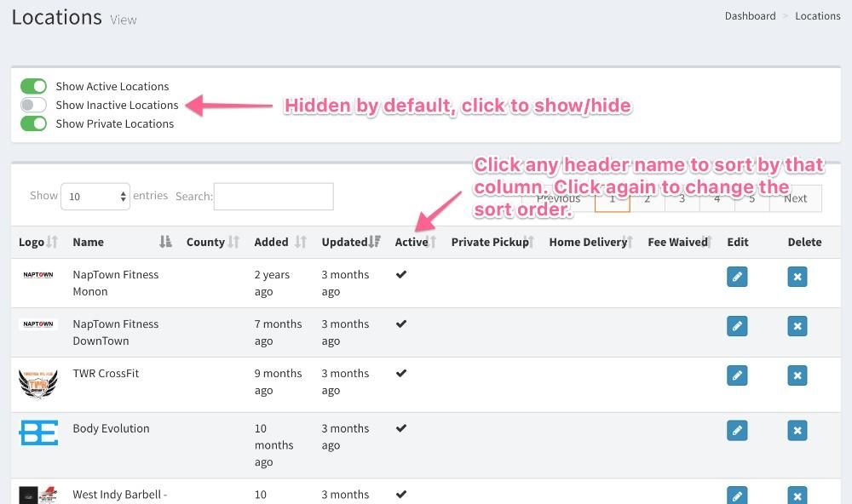Viewport: 852px width, 504px height.
Task: Delete the NapTown Fitness DownTown location
Action: point(797,326)
